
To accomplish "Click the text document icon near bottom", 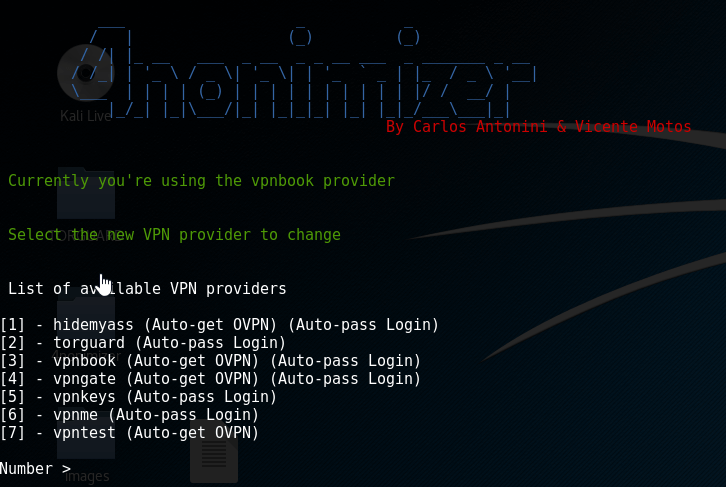I will point(214,455).
